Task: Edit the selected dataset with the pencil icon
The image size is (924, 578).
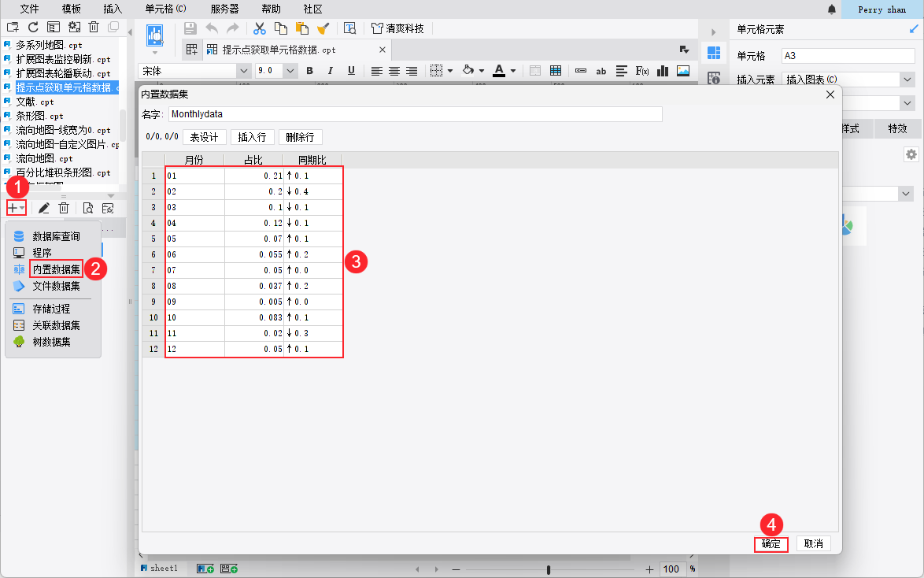Action: (43, 208)
